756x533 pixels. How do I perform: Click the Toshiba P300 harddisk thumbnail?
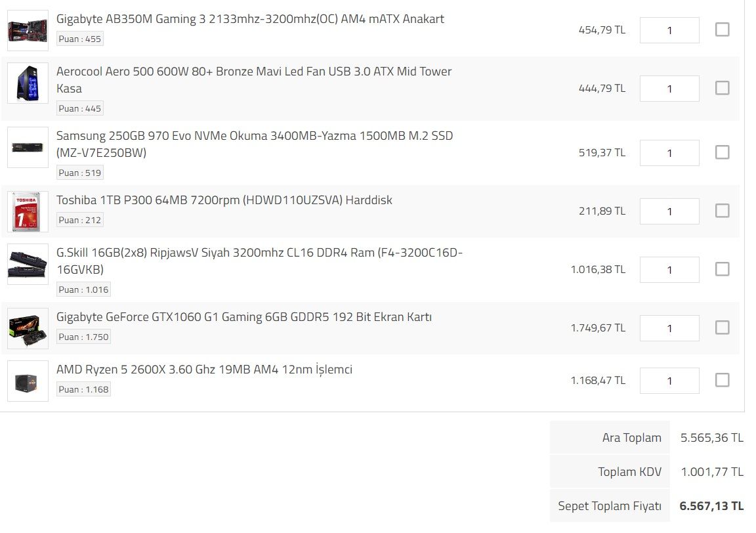[27, 211]
